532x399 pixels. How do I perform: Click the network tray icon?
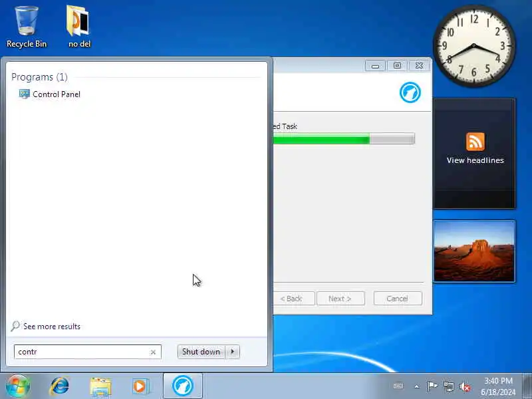click(448, 386)
